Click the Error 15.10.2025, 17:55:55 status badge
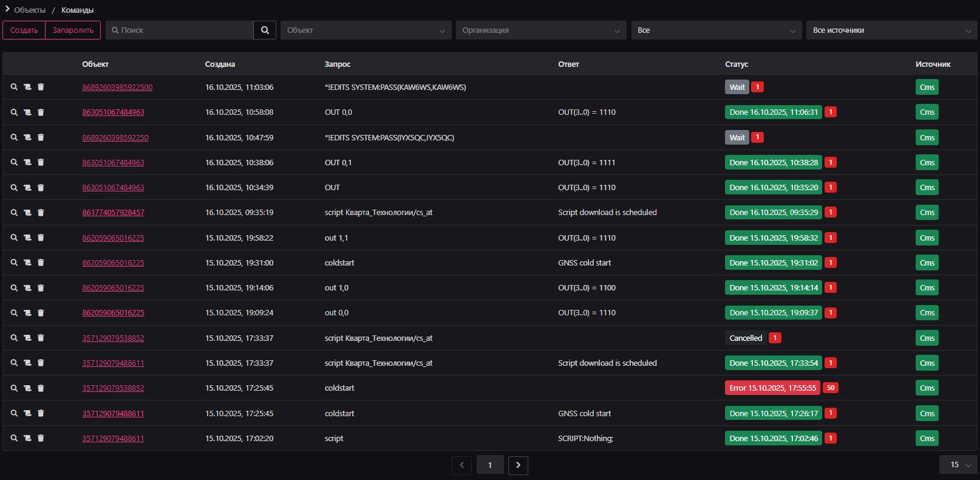The width and height of the screenshot is (980, 480). pos(773,388)
